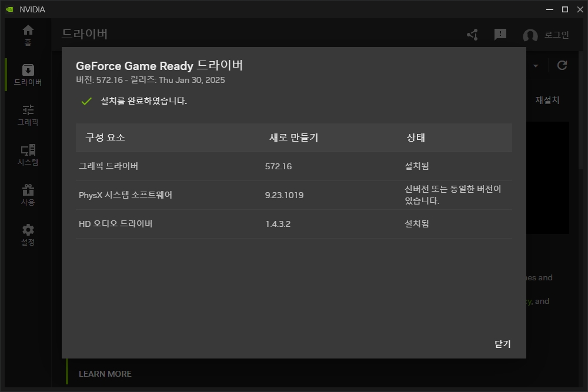
Task: Click the green installation-complete checkmark
Action: 86,101
